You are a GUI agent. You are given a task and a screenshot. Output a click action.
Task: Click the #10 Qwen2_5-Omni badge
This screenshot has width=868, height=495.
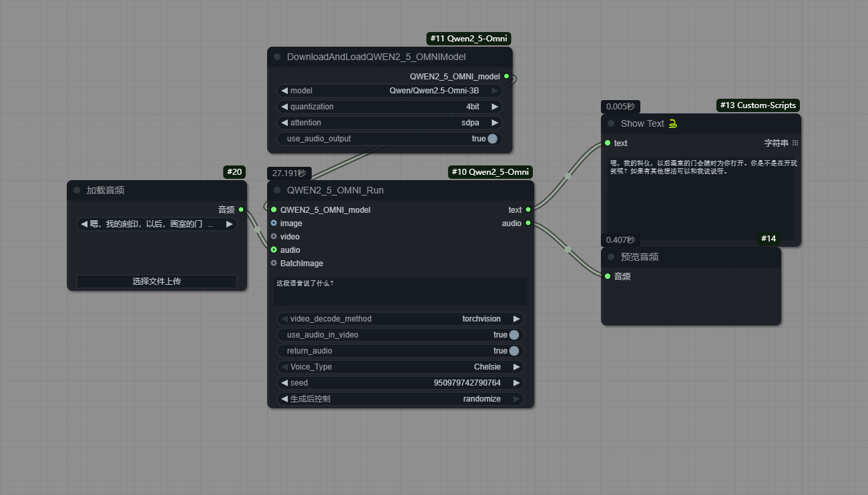tap(491, 172)
